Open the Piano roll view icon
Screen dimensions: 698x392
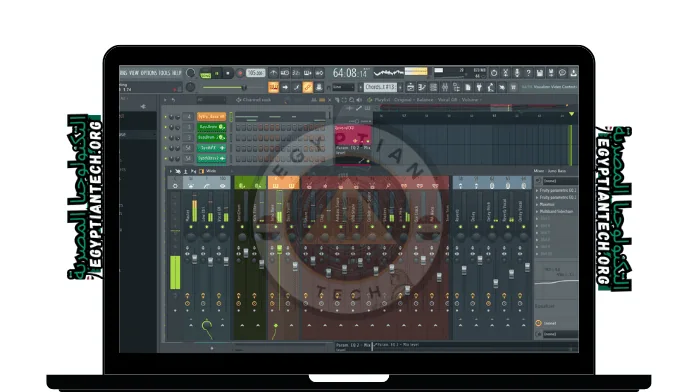pos(422,87)
